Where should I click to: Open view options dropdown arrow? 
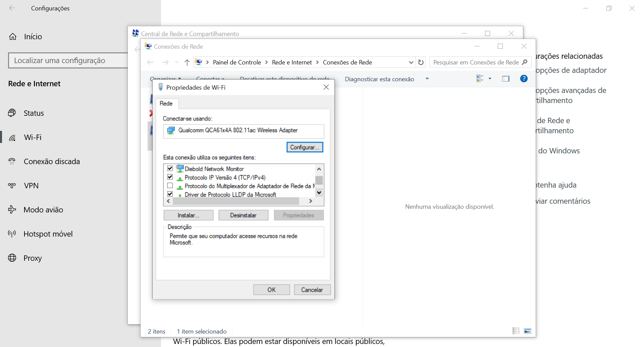(490, 79)
